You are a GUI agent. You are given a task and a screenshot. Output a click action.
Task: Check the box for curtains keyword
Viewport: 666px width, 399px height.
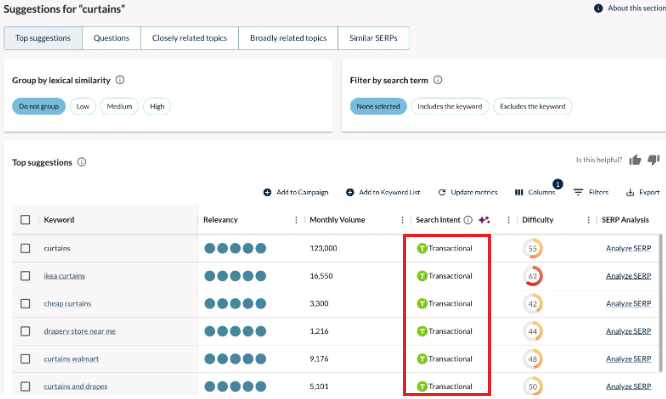(x=25, y=248)
